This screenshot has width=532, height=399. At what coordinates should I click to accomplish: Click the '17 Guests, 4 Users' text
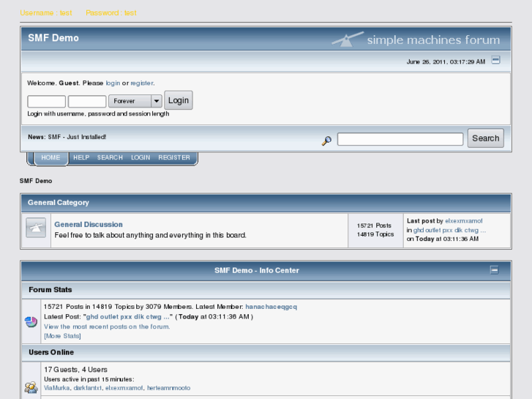point(75,370)
